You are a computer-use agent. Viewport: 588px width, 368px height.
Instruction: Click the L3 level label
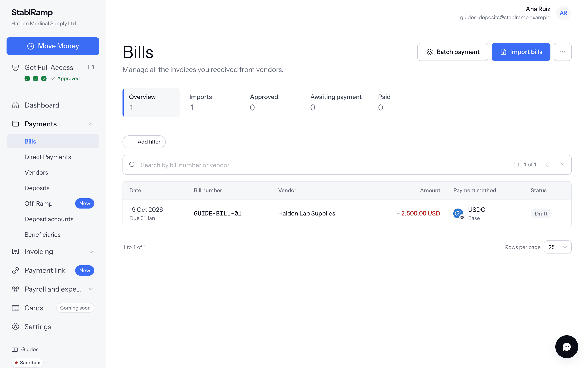[91, 67]
